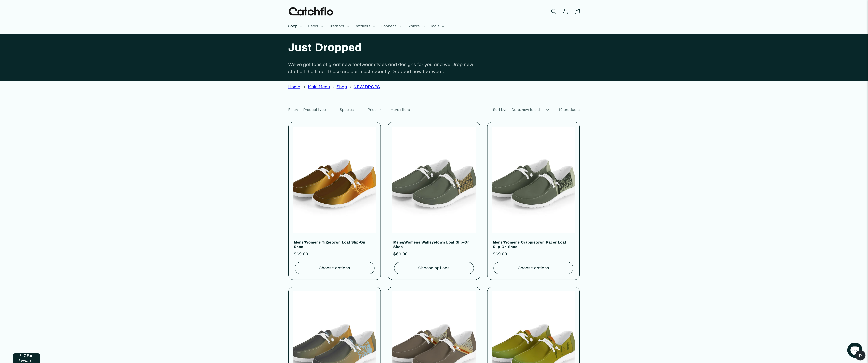Open the Price filter dropdown
This screenshot has width=868, height=363.
click(x=374, y=110)
